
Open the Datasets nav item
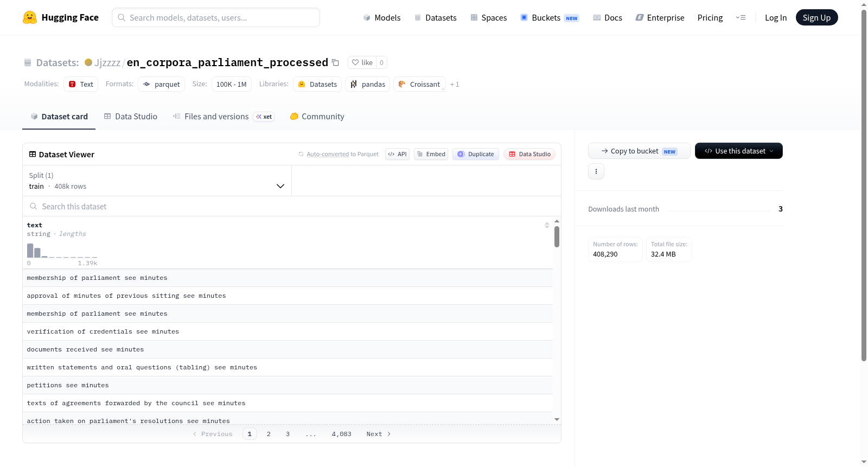click(436, 17)
